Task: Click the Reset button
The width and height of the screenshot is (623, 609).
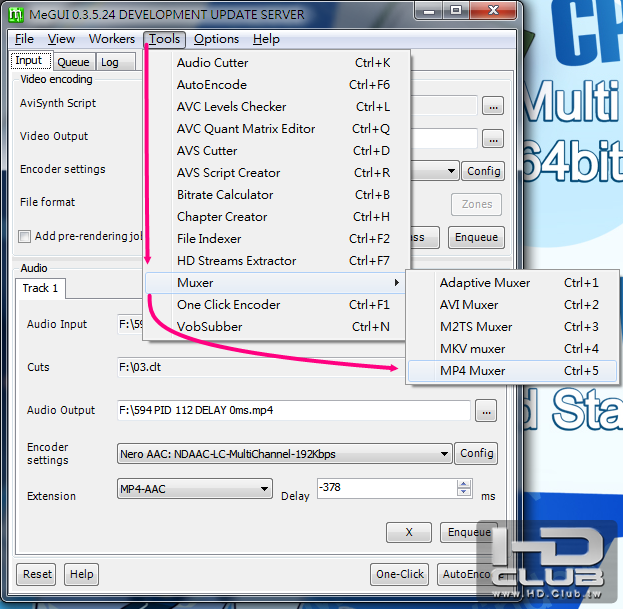Action: pyautogui.click(x=37, y=574)
